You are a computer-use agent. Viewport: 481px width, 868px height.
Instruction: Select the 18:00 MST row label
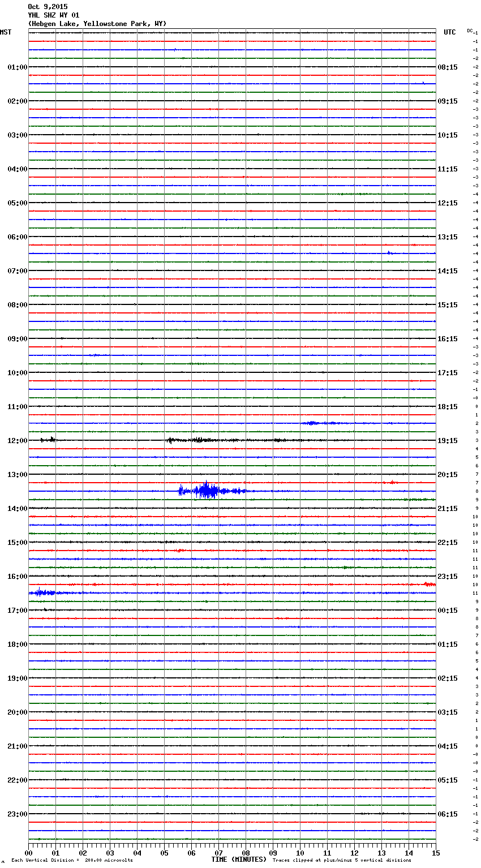coord(17,644)
